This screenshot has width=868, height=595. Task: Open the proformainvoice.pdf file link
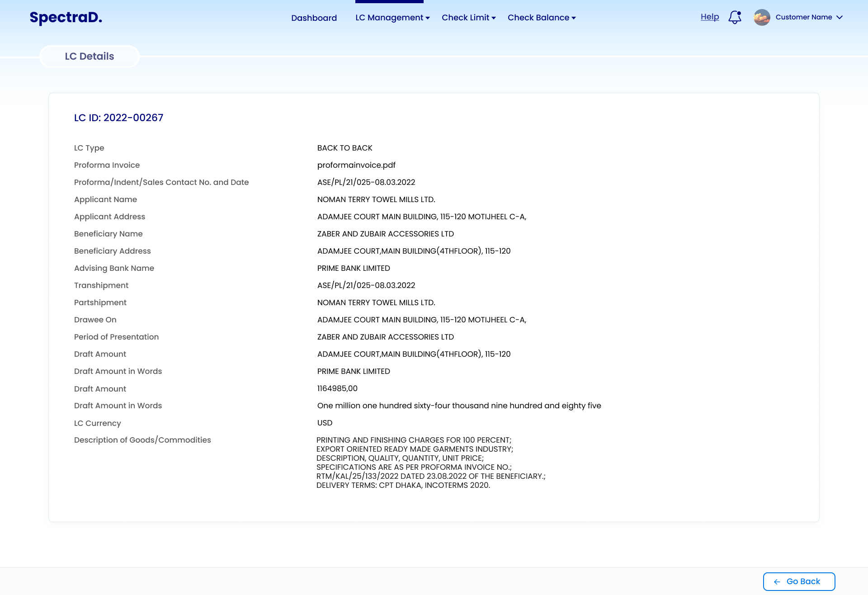(x=356, y=165)
